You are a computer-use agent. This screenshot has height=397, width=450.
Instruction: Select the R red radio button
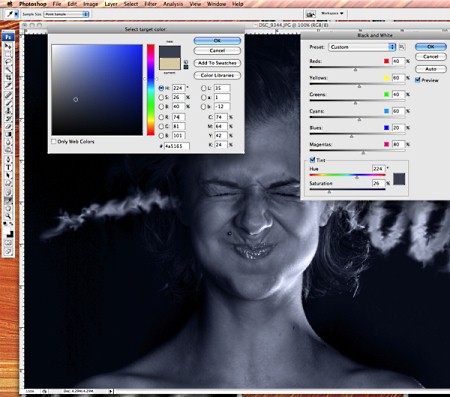pos(161,117)
